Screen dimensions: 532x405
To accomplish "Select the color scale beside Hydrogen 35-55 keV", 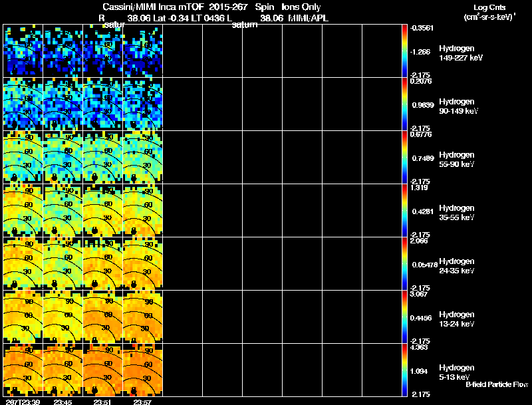I will pos(404,210).
